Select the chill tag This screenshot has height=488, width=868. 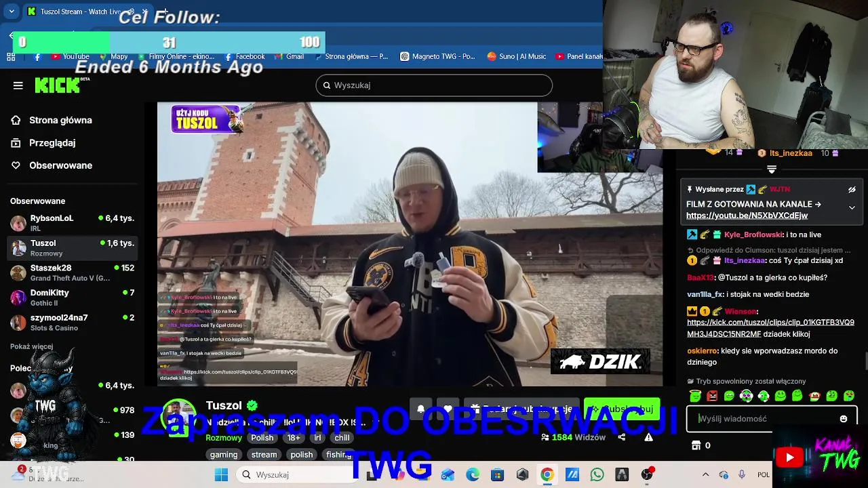(342, 438)
